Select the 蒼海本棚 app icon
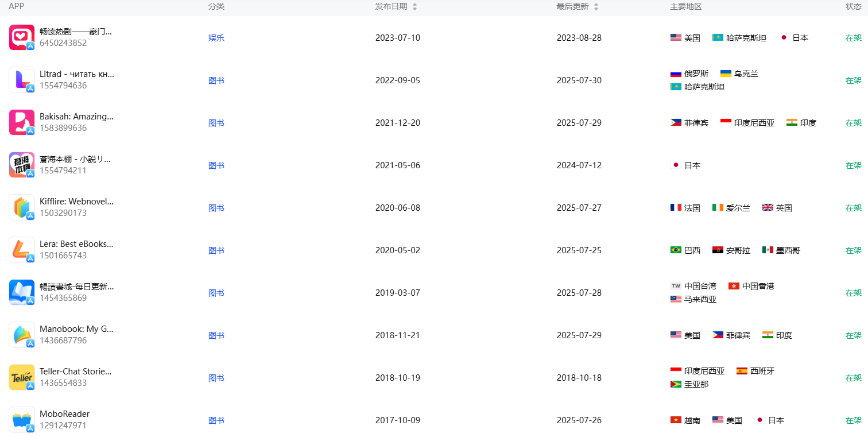The width and height of the screenshot is (868, 437). 22,165
